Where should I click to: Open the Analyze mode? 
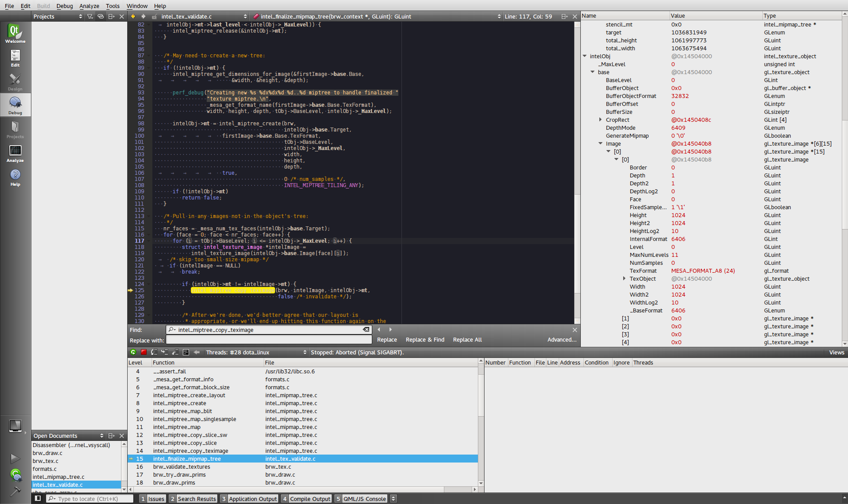pyautogui.click(x=15, y=154)
